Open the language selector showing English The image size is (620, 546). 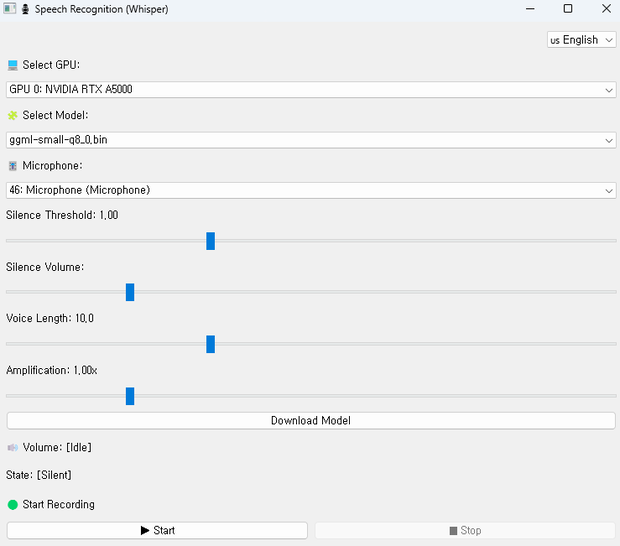point(581,40)
